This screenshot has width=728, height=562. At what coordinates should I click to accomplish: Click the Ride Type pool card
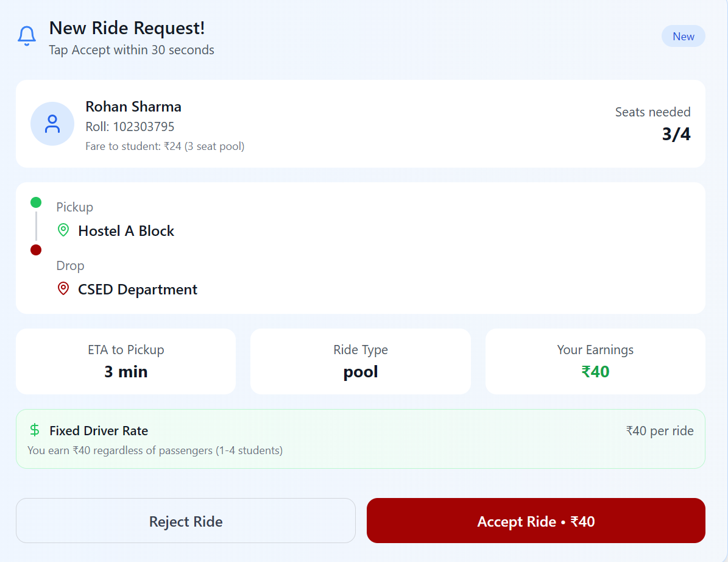tap(361, 361)
